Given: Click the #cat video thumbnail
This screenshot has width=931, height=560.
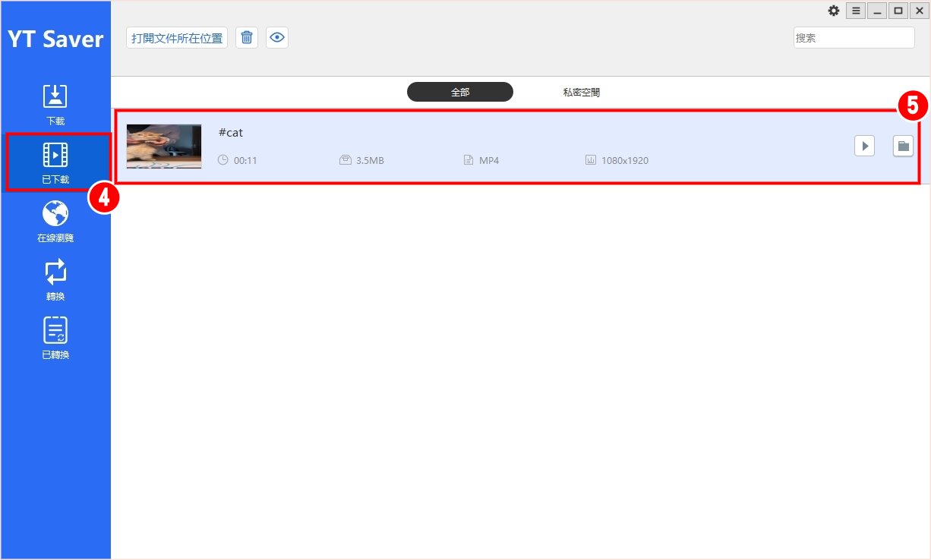Looking at the screenshot, I should click(x=164, y=146).
